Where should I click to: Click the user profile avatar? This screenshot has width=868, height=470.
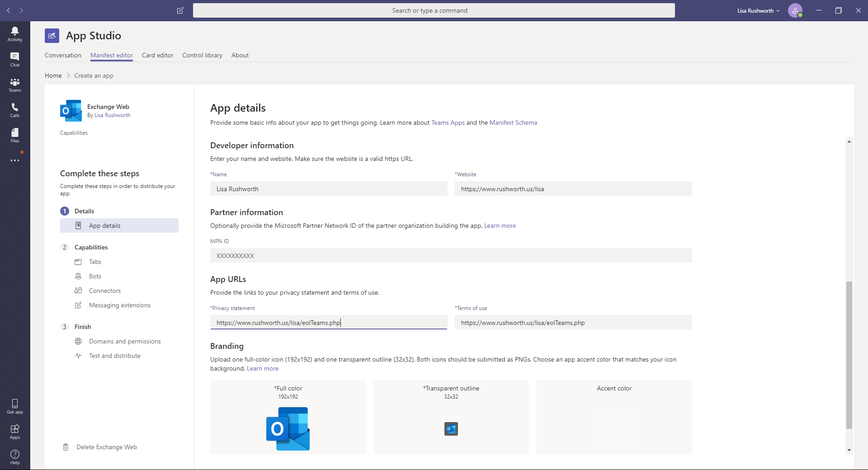pos(795,10)
